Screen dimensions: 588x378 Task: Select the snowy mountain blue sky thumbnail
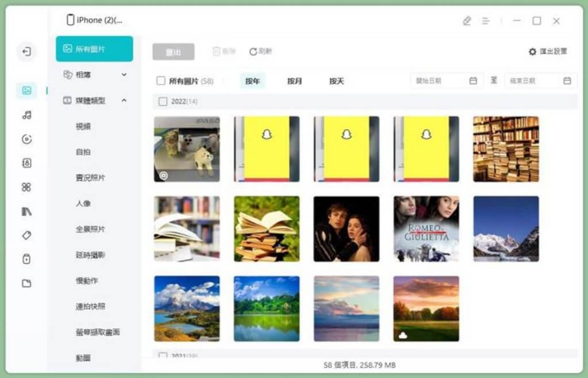(x=506, y=229)
